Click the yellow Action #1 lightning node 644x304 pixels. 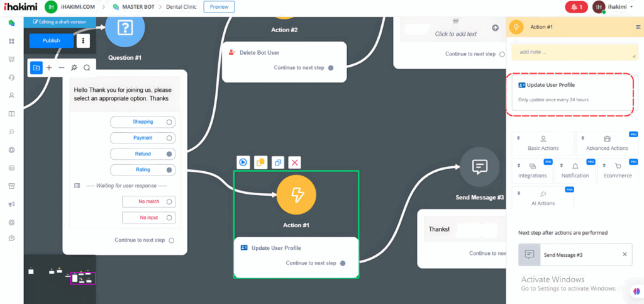296,194
